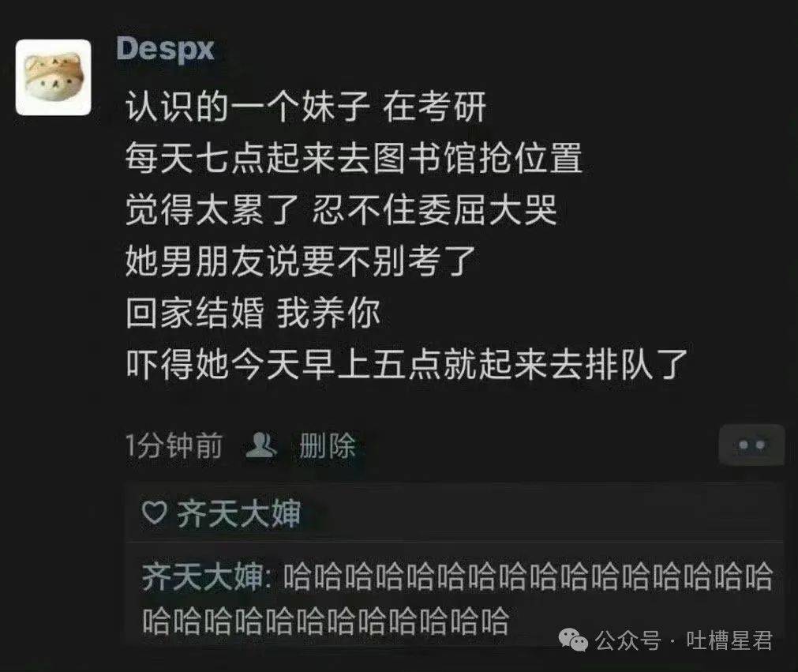
Task: Open 齐天大婶 in the likes row
Action: click(238, 513)
